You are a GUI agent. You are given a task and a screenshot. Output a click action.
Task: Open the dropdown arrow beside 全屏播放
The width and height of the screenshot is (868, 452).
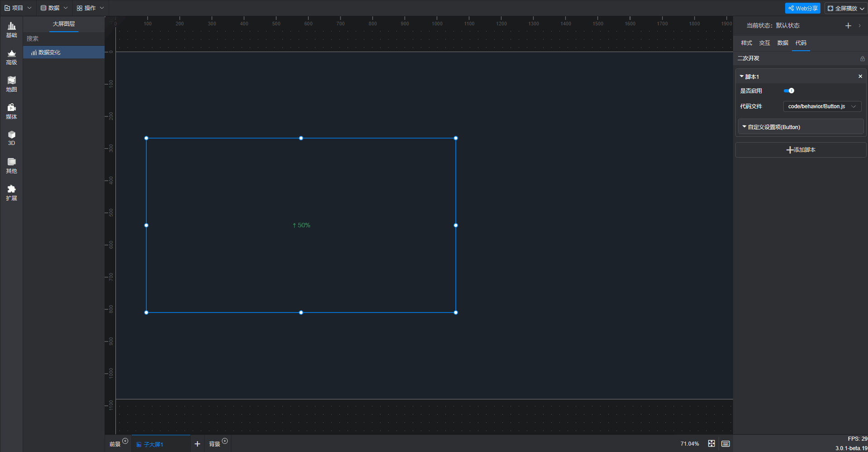(862, 8)
